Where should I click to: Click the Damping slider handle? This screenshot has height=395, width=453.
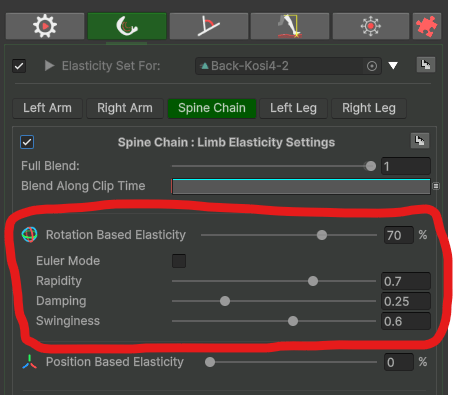[225, 301]
